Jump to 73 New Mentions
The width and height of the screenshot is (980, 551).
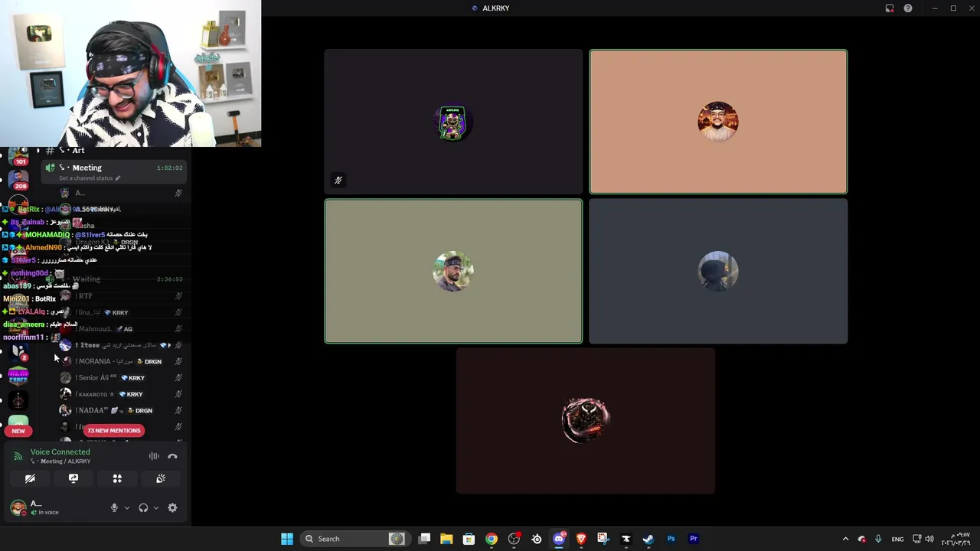click(x=114, y=430)
